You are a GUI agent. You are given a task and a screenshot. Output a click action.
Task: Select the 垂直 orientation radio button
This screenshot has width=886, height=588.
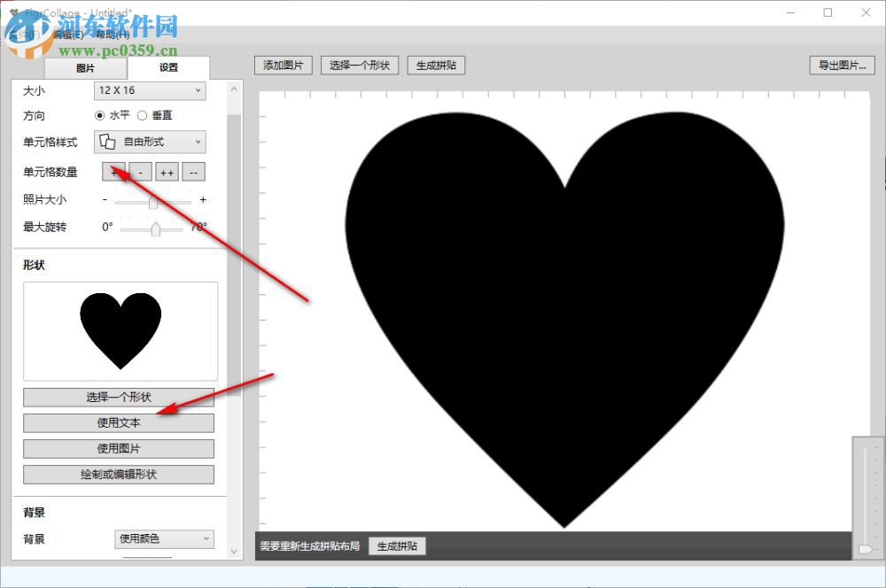(144, 115)
